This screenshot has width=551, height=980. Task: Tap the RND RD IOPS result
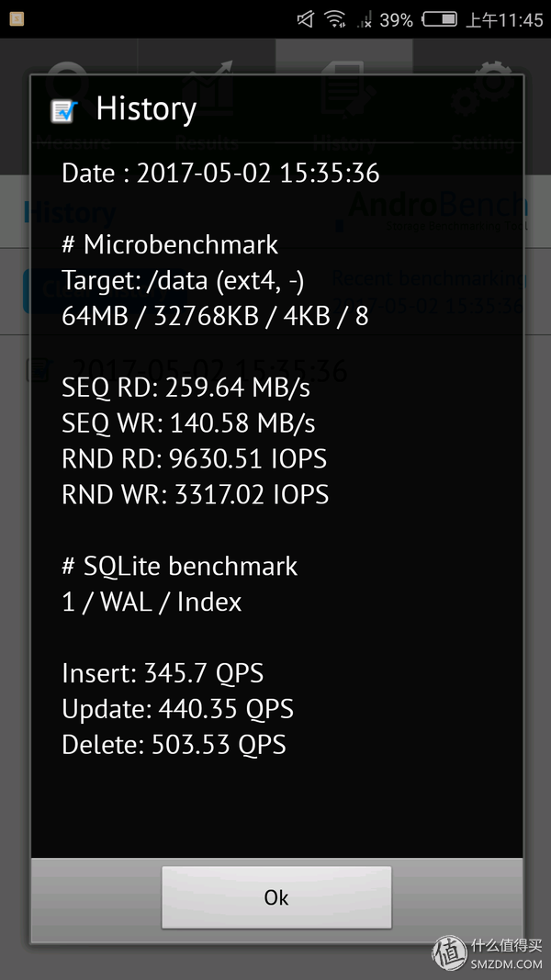194,459
